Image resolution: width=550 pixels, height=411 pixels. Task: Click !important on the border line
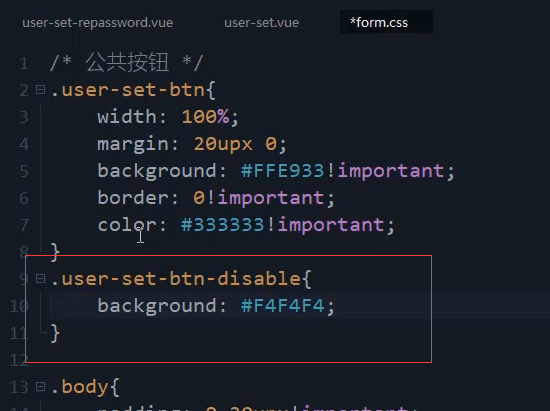click(x=265, y=198)
